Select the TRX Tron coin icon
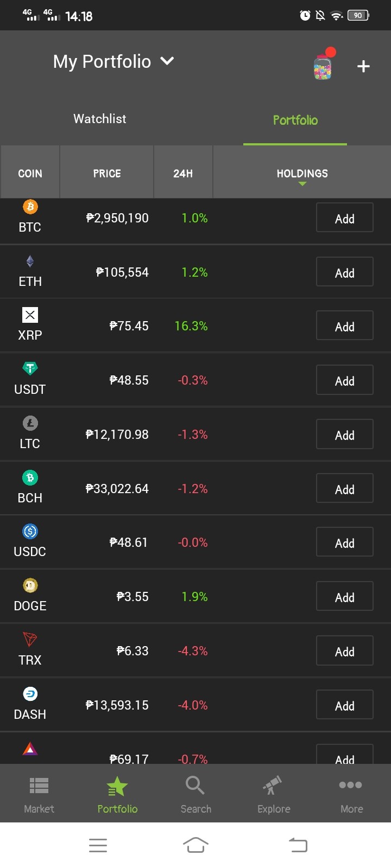Viewport: 391px width, 868px height. (30, 640)
